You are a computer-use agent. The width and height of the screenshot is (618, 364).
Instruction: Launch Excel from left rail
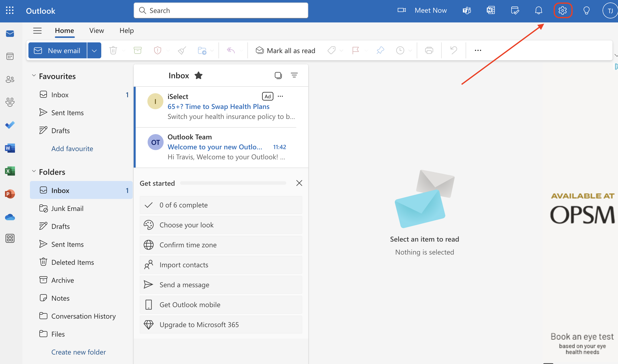[10, 171]
